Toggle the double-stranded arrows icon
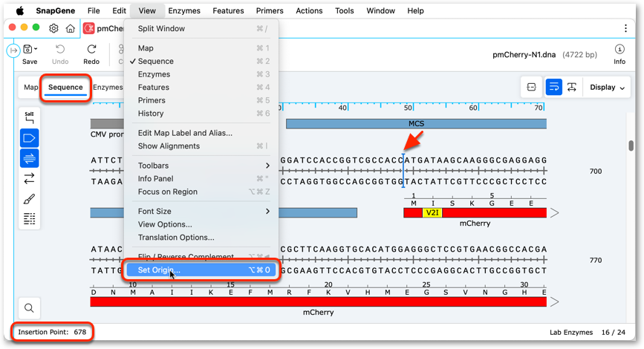Image resolution: width=644 pixels, height=349 pixels. pyautogui.click(x=29, y=178)
